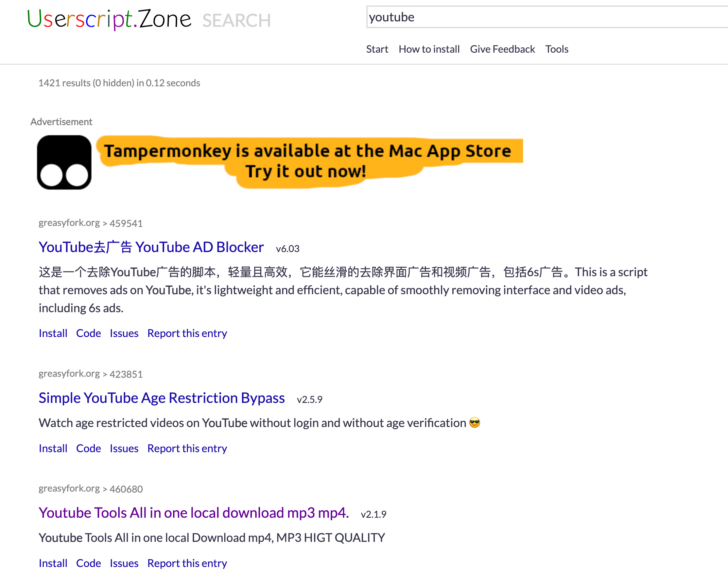Report the YouTube AD Blocker entry

point(187,333)
